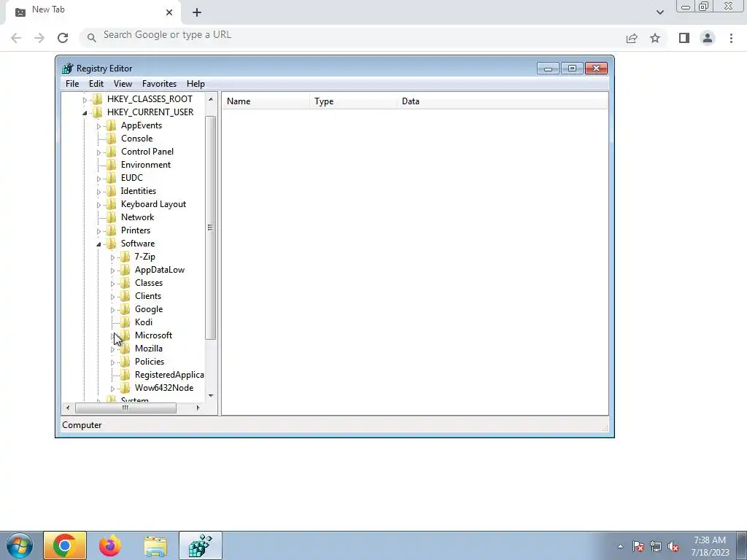Click the Environment folder icon

[x=111, y=164]
